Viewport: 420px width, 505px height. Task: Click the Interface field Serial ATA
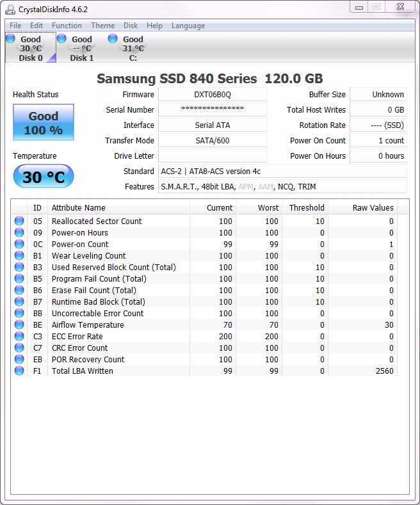click(213, 125)
